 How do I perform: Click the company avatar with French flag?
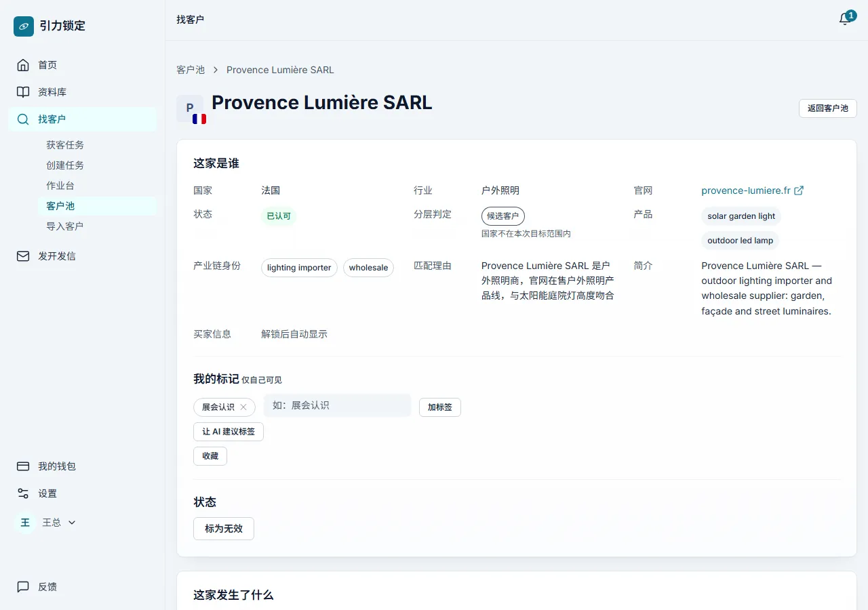pyautogui.click(x=191, y=109)
